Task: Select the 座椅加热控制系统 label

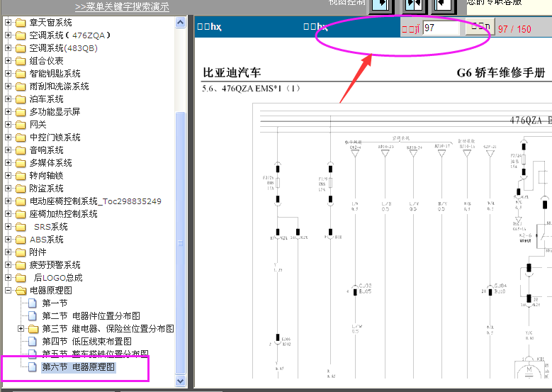Action: click(63, 214)
